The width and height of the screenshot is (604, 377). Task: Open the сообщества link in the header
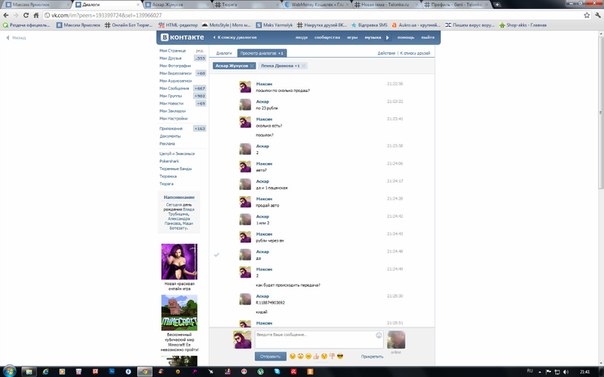pos(327,37)
